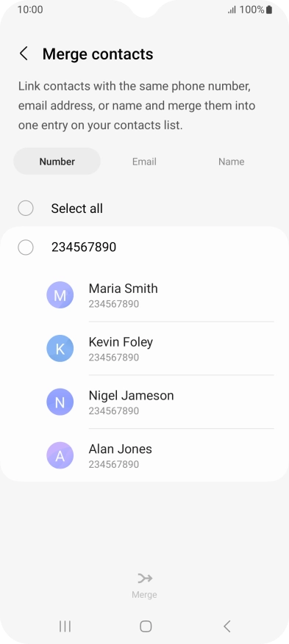289x644 pixels.
Task: Select the 234567890 group radio button
Action: pyautogui.click(x=26, y=247)
